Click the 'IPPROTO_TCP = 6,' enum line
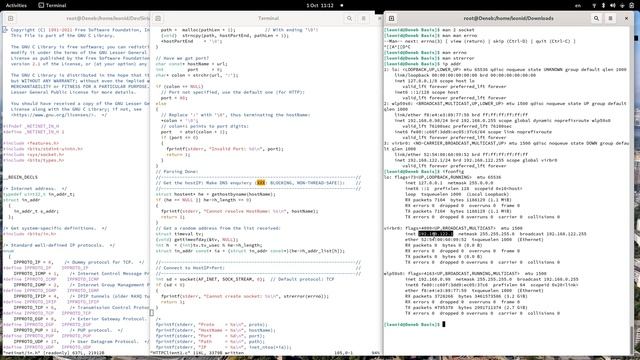Viewport: 640px width, 360px height. (81, 307)
